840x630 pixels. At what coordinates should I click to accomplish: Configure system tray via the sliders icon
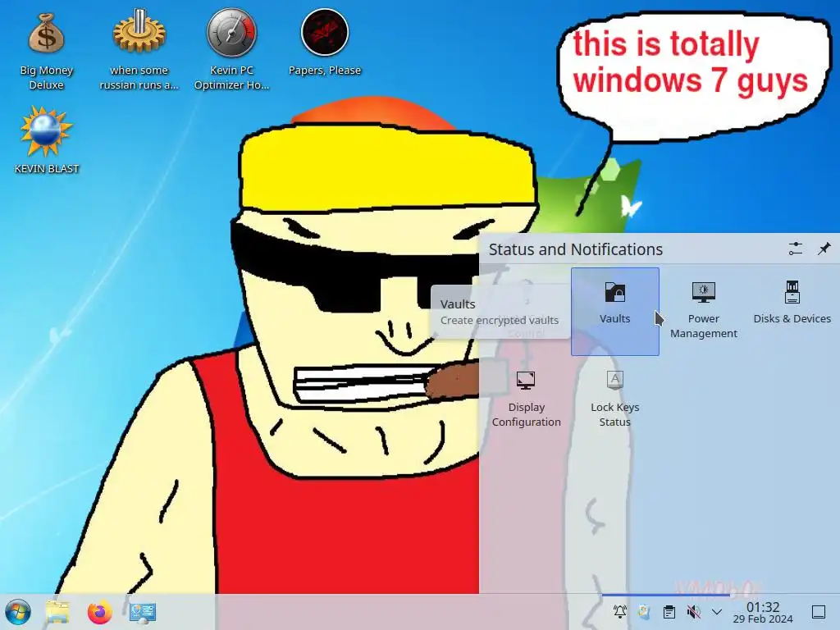[796, 249]
